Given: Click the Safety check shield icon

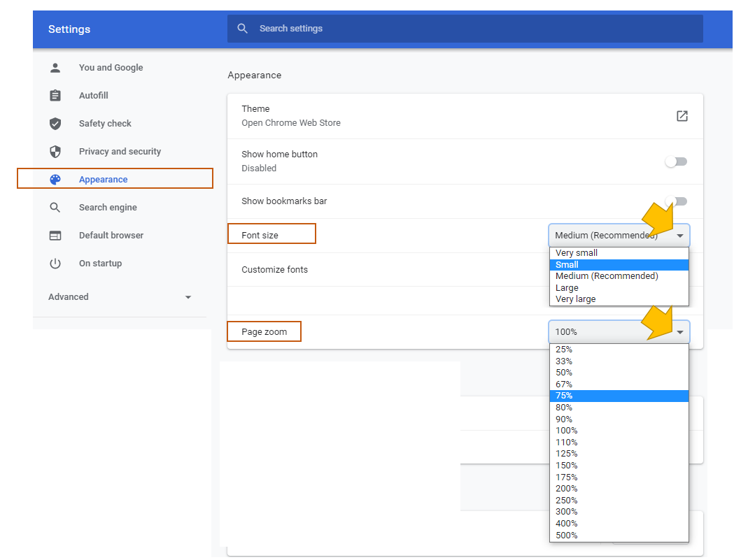Looking at the screenshot, I should [55, 124].
